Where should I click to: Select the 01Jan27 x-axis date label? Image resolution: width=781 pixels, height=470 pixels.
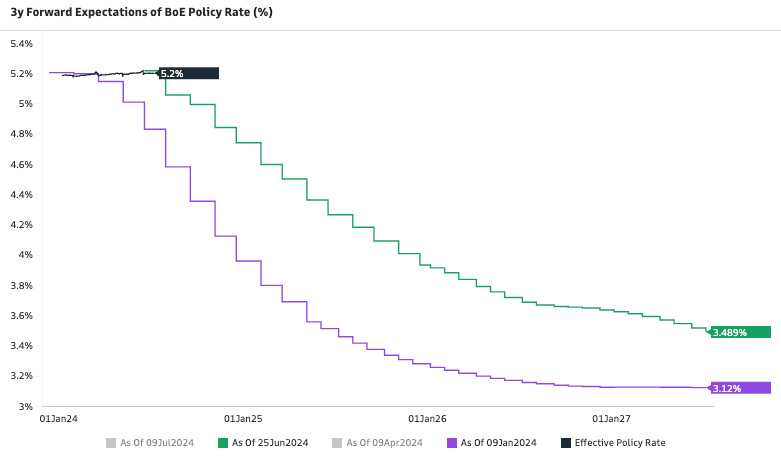tap(612, 419)
